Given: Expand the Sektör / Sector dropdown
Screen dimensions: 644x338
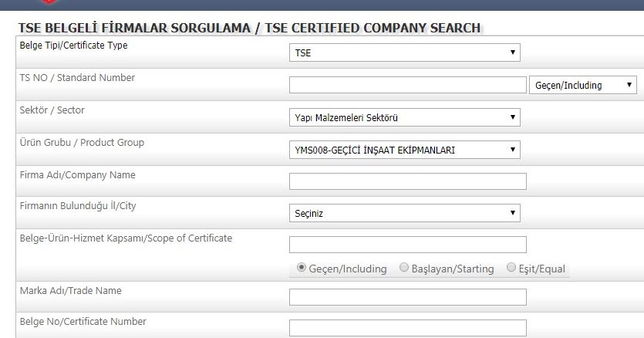Looking at the screenshot, I should coord(404,117).
